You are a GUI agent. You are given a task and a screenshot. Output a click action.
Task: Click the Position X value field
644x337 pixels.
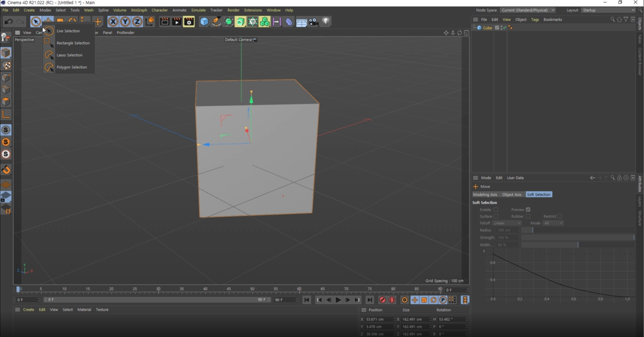point(377,319)
